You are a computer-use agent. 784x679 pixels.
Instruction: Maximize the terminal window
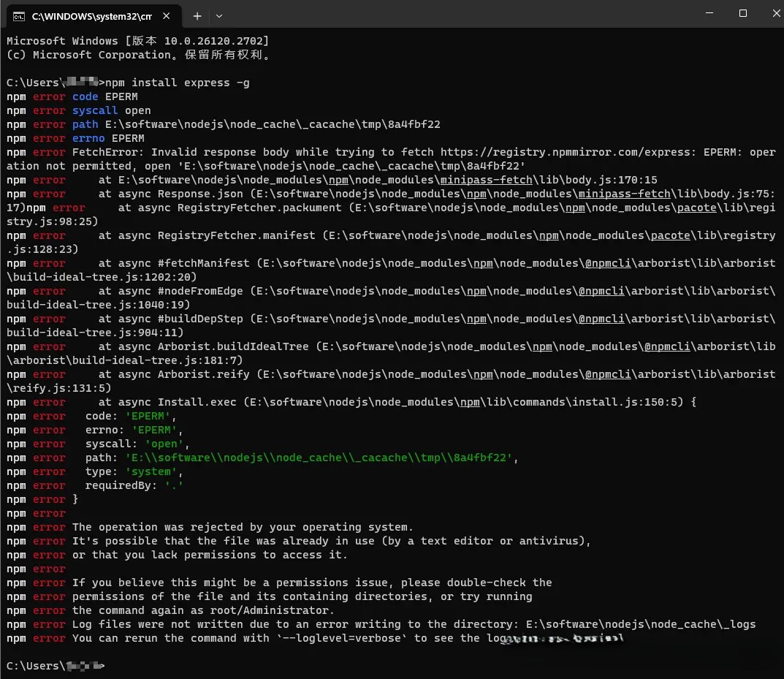click(742, 13)
